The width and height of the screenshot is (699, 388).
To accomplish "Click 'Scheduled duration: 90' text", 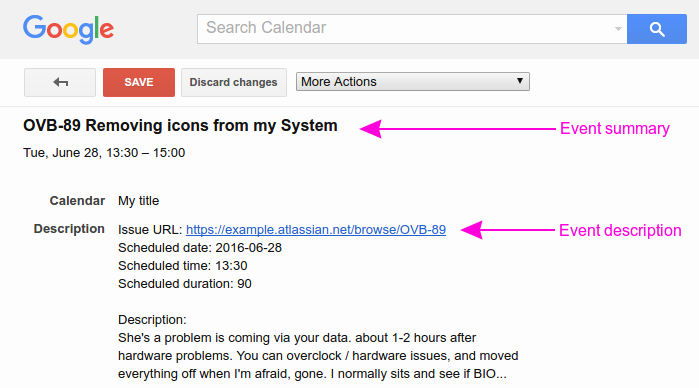I will 185,284.
